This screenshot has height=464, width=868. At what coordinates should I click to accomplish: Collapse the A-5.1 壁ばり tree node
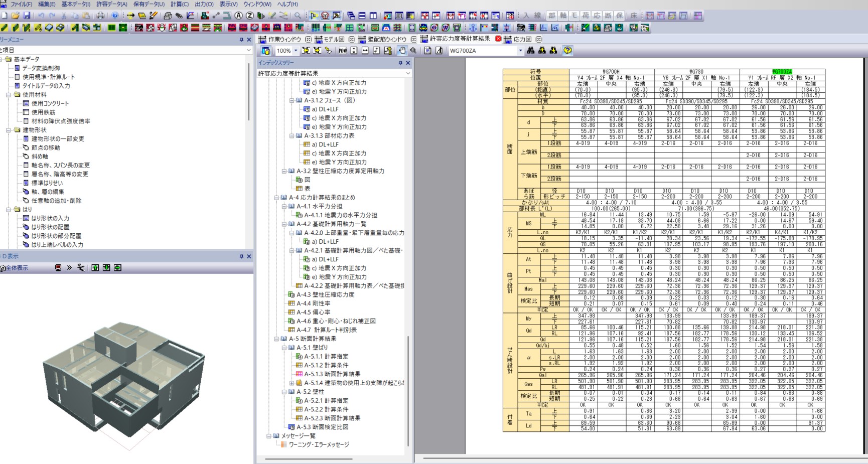pyautogui.click(x=284, y=348)
